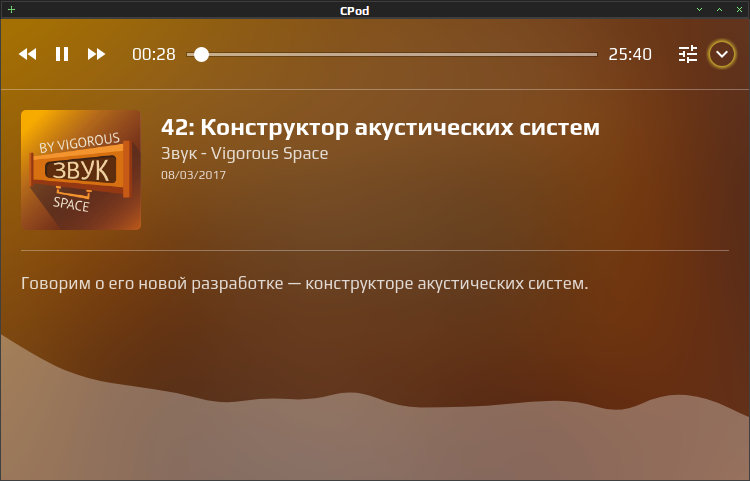Screen dimensions: 750x481
Task: Click the elapsed time 00:28
Action: pos(154,54)
